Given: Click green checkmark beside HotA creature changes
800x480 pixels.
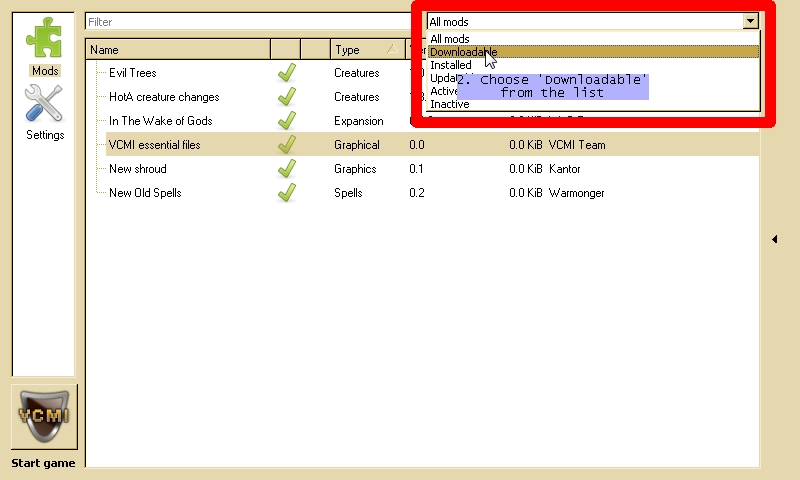Looking at the screenshot, I should click(x=286, y=97).
